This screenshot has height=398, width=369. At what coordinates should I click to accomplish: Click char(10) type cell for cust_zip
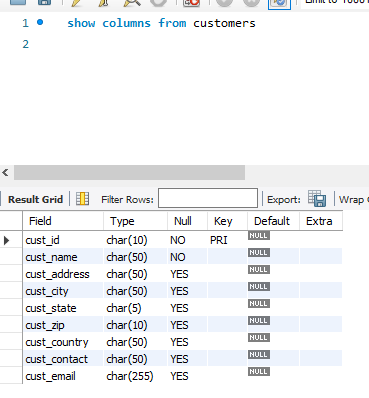tap(135, 325)
